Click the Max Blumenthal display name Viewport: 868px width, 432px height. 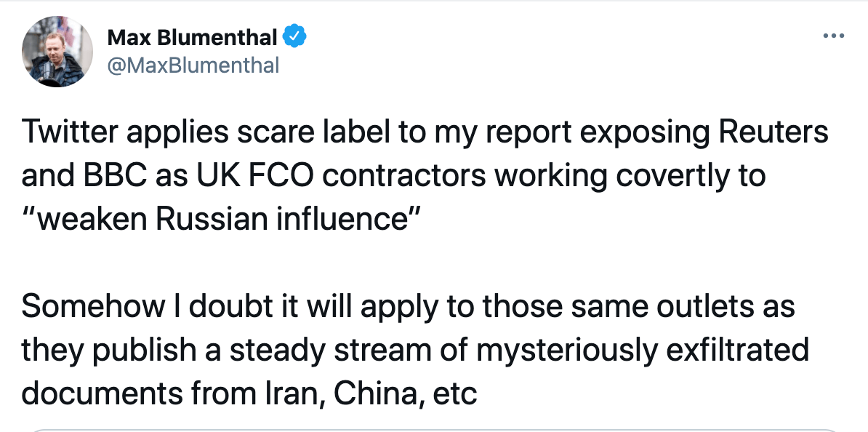[192, 36]
